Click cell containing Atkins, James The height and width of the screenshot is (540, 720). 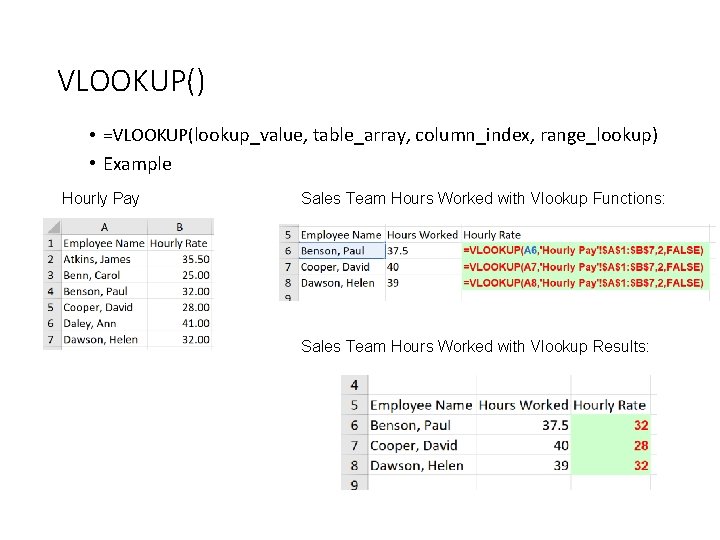click(97, 259)
